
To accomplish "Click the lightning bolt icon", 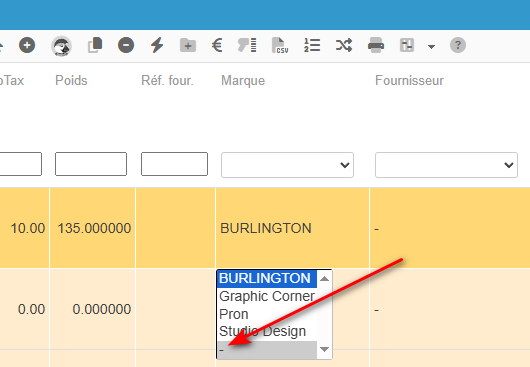I will [157, 45].
